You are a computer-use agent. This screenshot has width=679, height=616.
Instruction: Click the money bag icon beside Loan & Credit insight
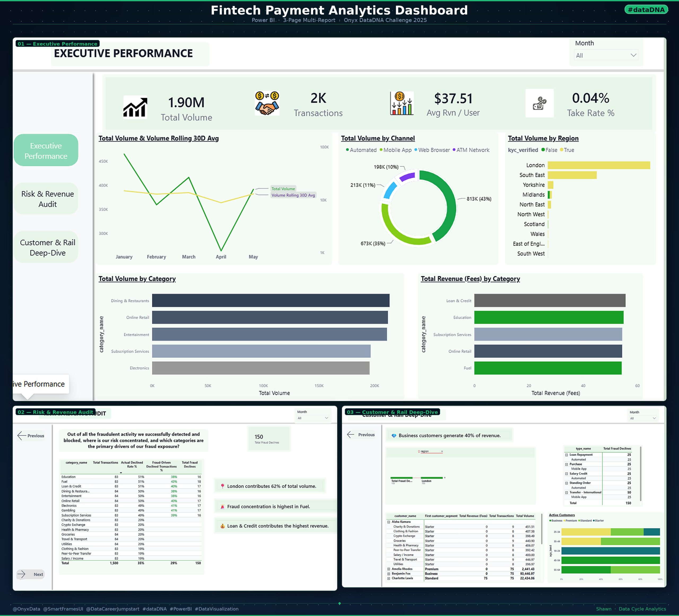(222, 526)
